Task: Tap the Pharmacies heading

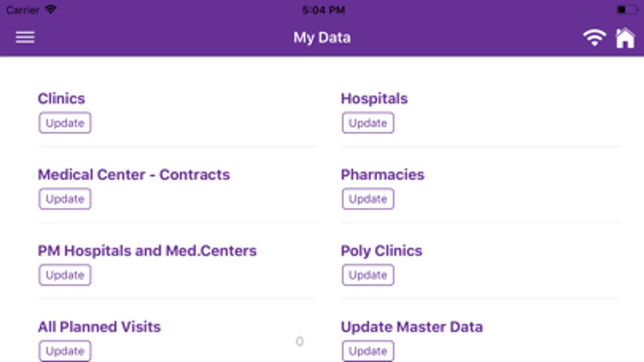Action: coord(382,175)
